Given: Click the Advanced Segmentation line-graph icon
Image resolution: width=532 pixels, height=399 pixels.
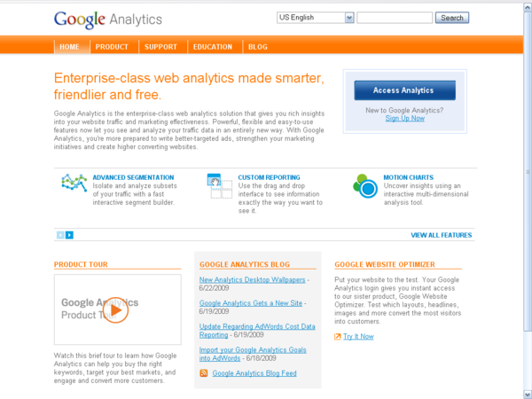Looking at the screenshot, I should 74,183.
